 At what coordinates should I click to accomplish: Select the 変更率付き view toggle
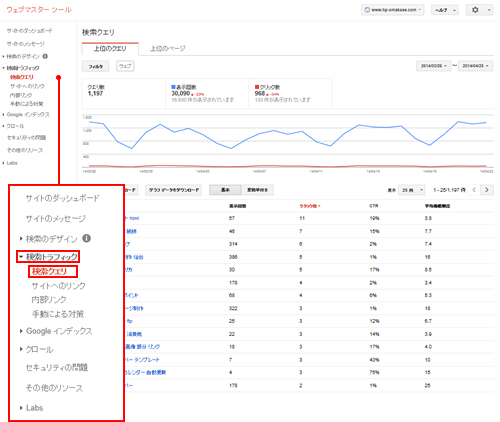point(257,190)
